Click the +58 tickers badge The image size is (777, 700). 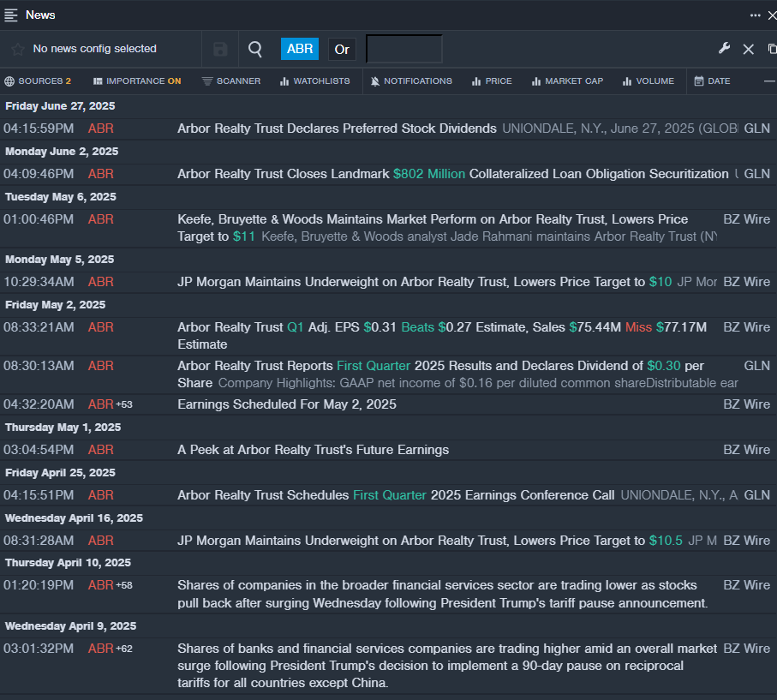pos(124,585)
